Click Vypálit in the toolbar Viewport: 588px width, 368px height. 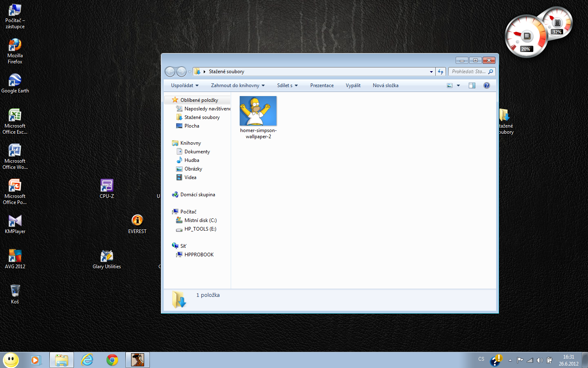click(353, 85)
